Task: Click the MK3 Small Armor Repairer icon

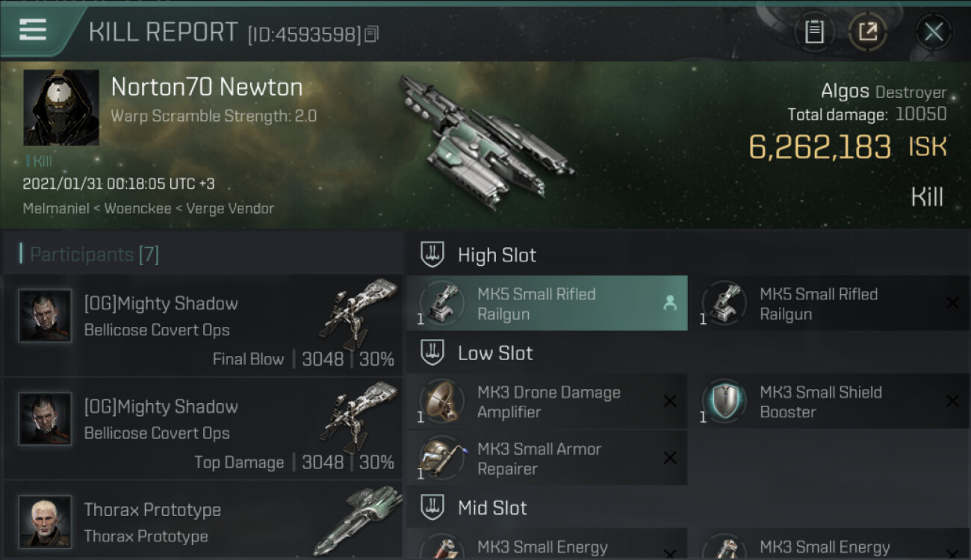Action: (x=441, y=458)
